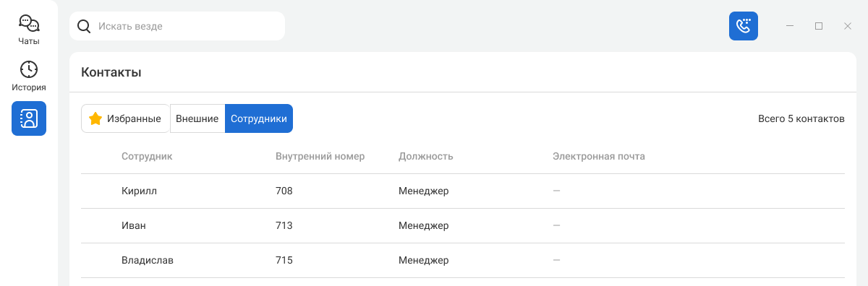Click the Должность column header
This screenshot has width=868, height=286.
pyautogui.click(x=426, y=156)
